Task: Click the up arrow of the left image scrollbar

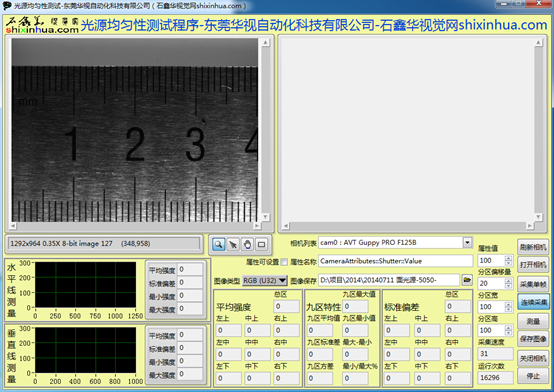Action: pos(265,42)
